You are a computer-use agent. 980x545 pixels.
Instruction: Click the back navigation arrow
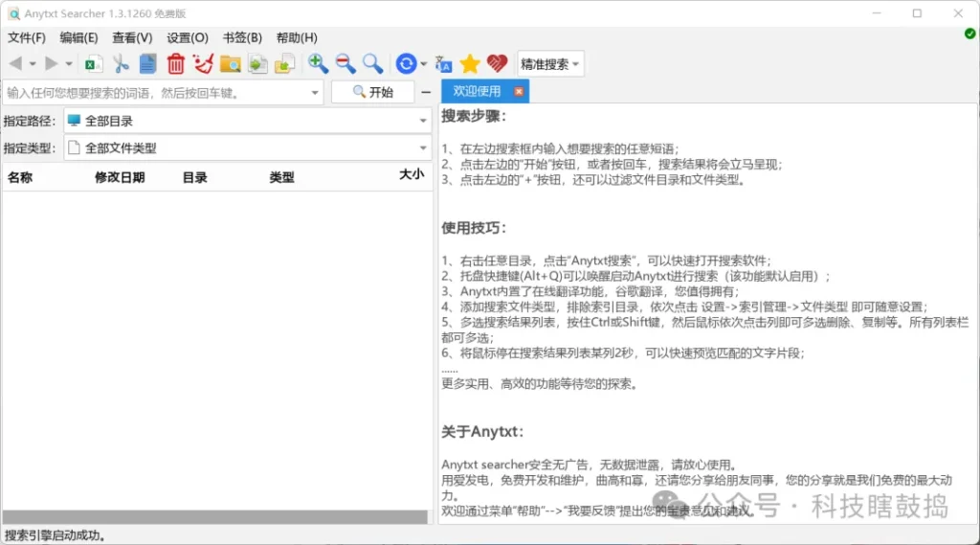click(15, 63)
